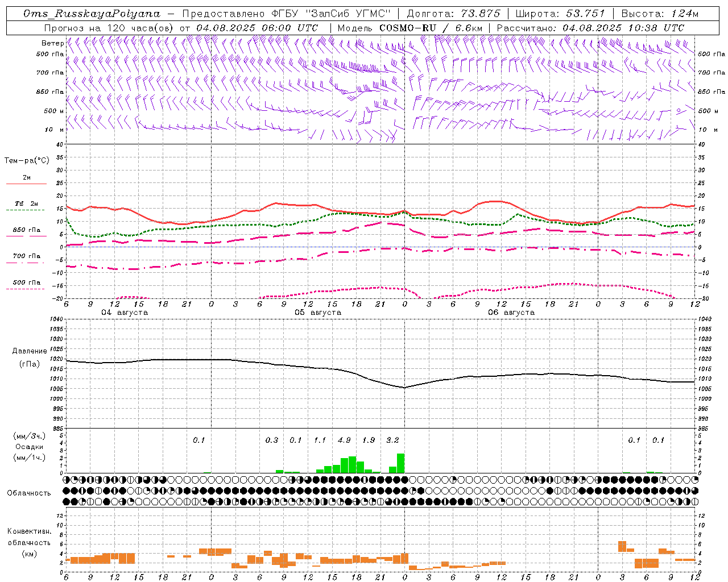Click the 3.2 precipitation total value

tap(392, 440)
